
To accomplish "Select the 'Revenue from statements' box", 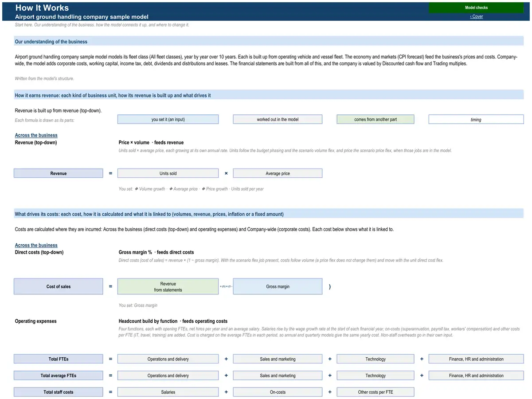I will click(x=168, y=286).
